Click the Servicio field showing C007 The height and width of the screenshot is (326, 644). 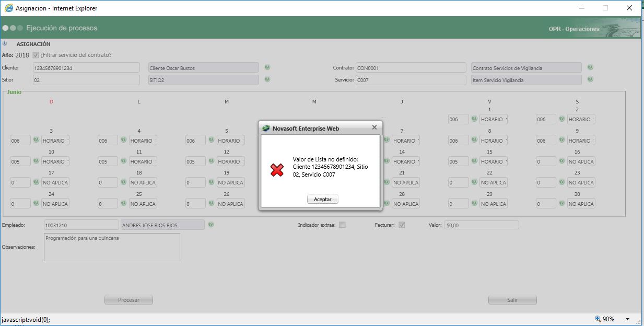(411, 80)
